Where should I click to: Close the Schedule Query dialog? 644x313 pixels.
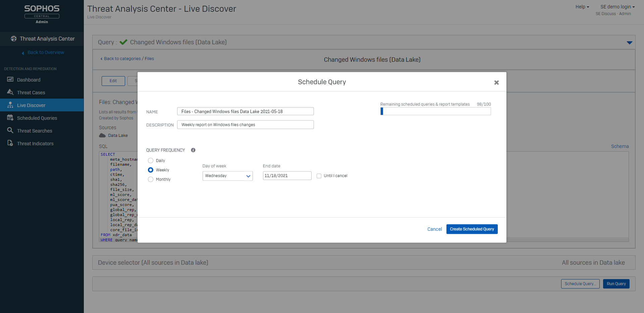coord(496,83)
